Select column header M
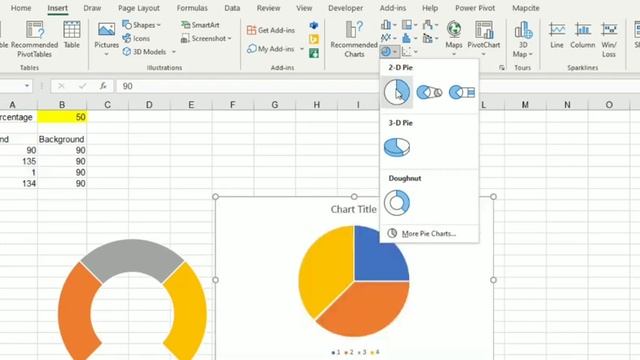640x360 pixels. pyautogui.click(x=525, y=105)
